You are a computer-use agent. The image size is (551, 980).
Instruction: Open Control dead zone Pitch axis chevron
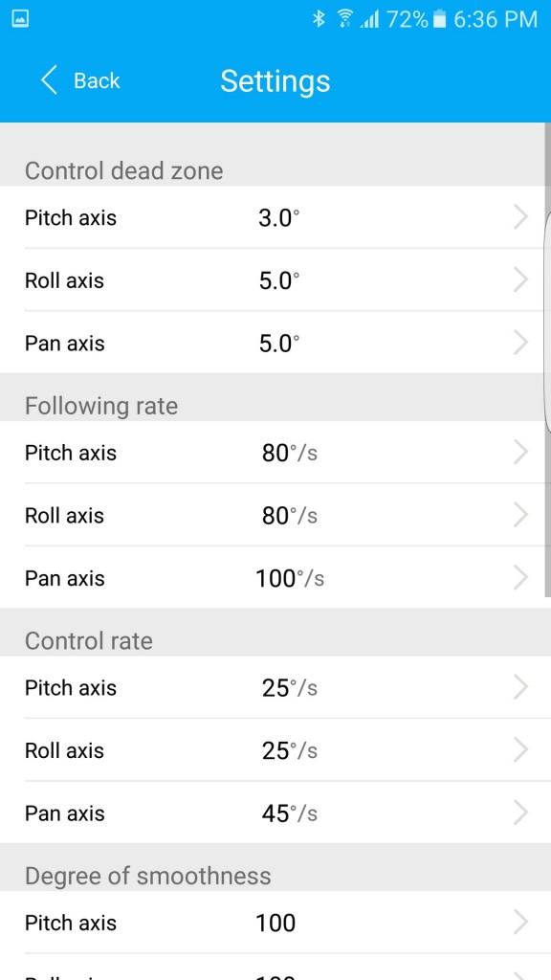(520, 217)
